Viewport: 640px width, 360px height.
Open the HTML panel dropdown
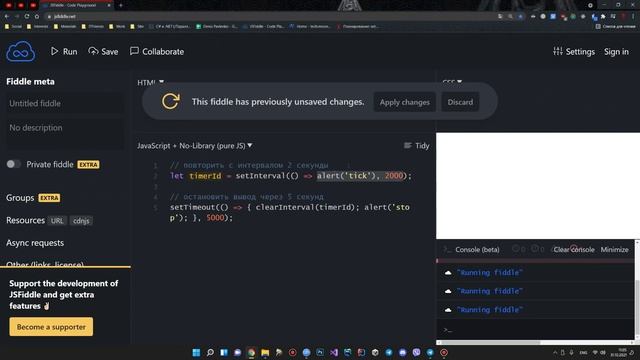coord(150,82)
